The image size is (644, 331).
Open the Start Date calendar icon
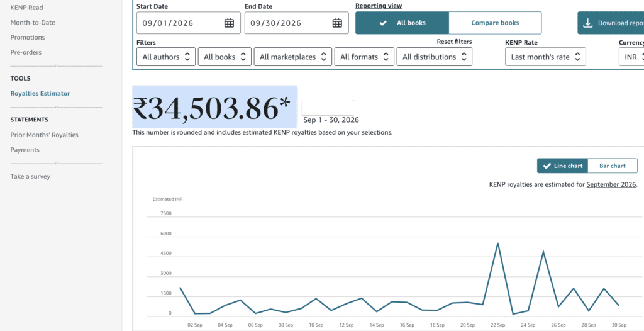(x=229, y=23)
